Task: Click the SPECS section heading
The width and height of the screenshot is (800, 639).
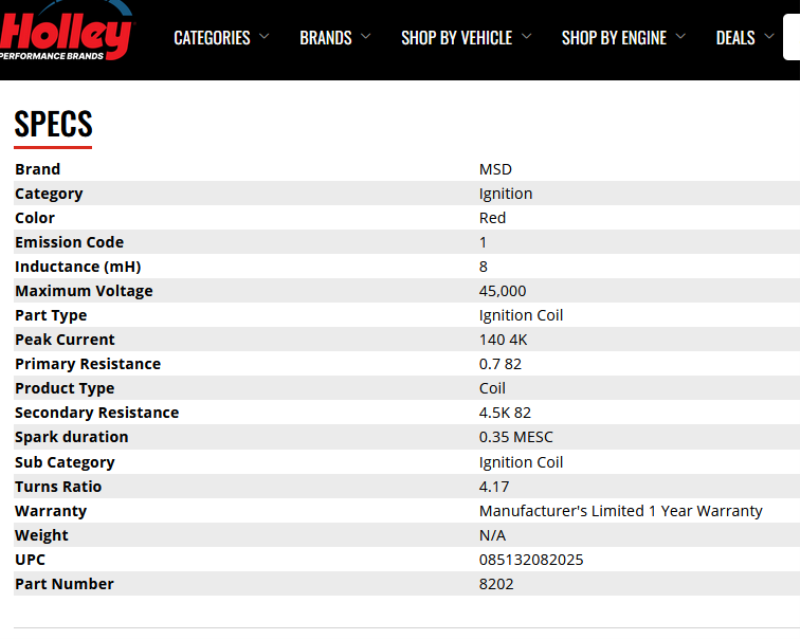Action: [x=54, y=124]
